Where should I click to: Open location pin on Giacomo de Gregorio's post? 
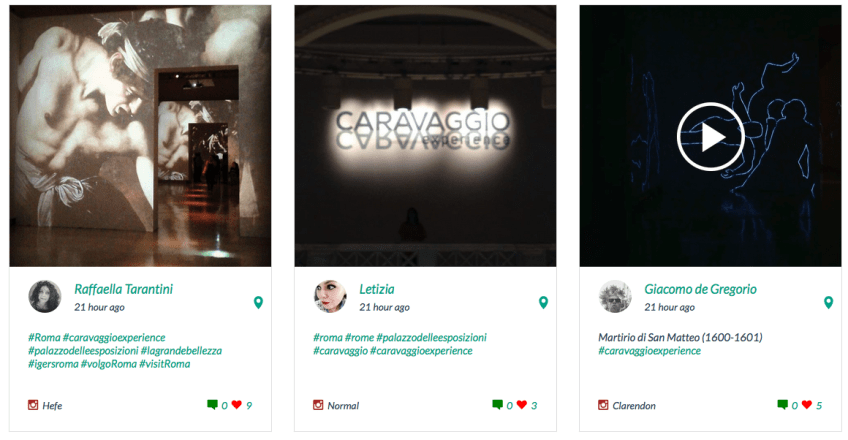(829, 303)
